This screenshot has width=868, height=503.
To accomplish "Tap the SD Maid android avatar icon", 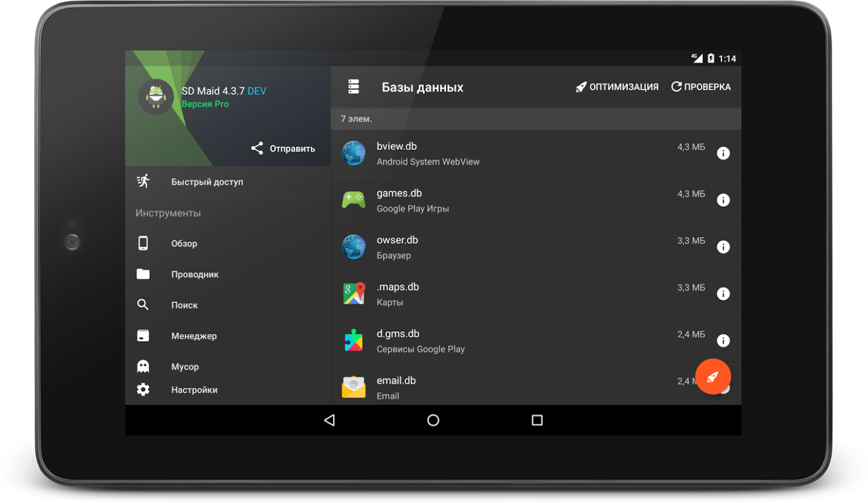I will click(x=156, y=97).
